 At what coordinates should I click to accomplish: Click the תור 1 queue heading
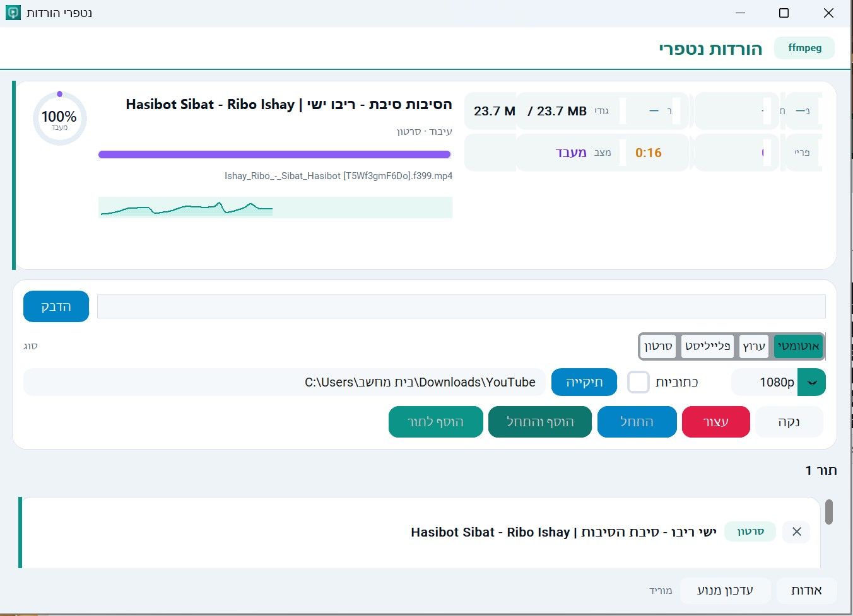tap(821, 470)
